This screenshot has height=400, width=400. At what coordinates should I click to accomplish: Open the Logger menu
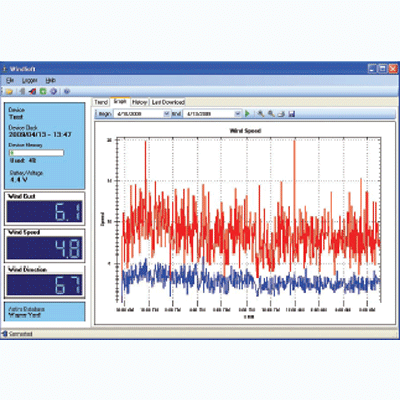pyautogui.click(x=30, y=80)
